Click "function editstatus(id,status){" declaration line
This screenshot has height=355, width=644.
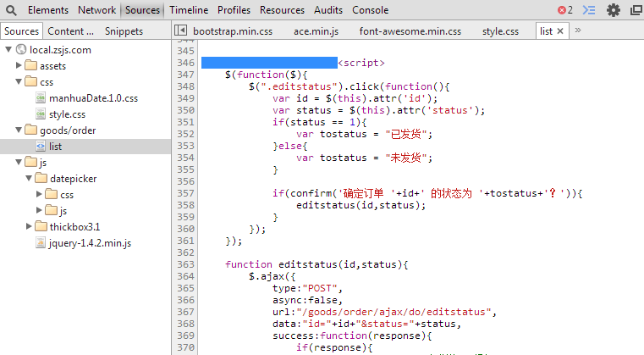316,264
